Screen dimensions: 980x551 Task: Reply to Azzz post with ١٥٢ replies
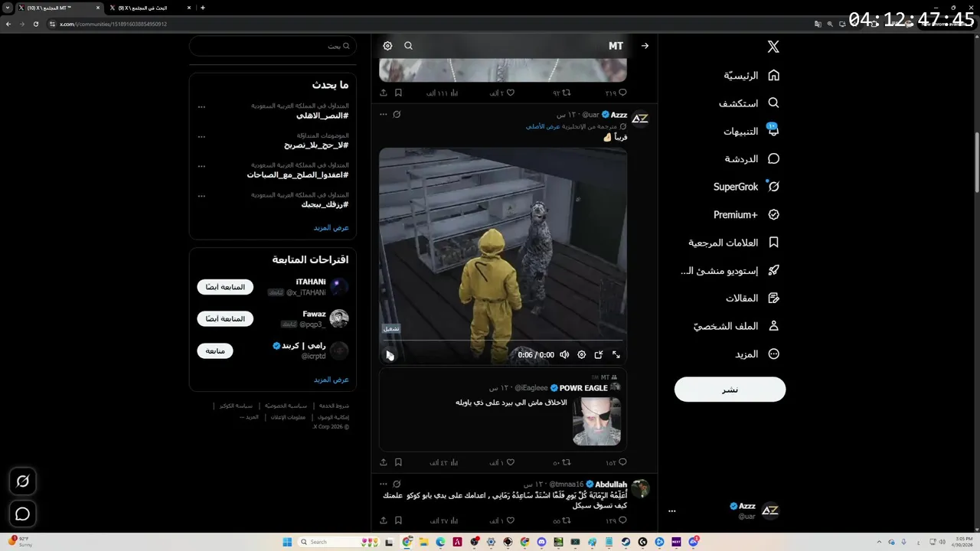point(622,463)
